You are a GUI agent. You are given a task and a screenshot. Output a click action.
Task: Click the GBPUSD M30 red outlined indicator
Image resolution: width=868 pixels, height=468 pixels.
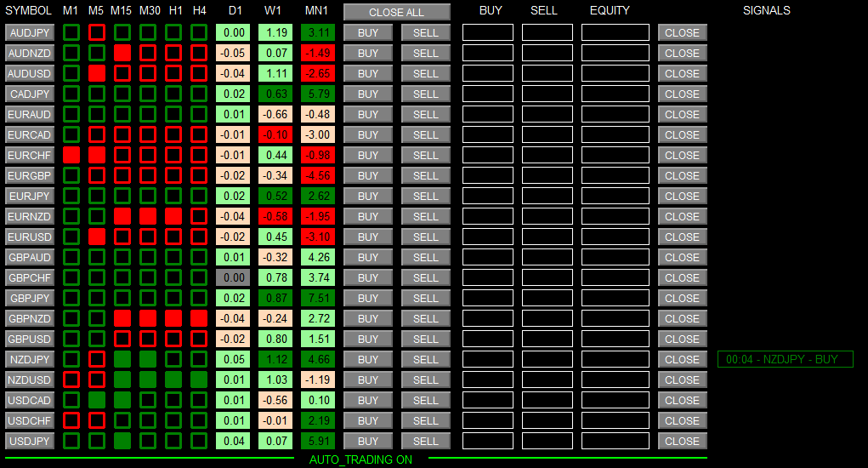pos(148,339)
